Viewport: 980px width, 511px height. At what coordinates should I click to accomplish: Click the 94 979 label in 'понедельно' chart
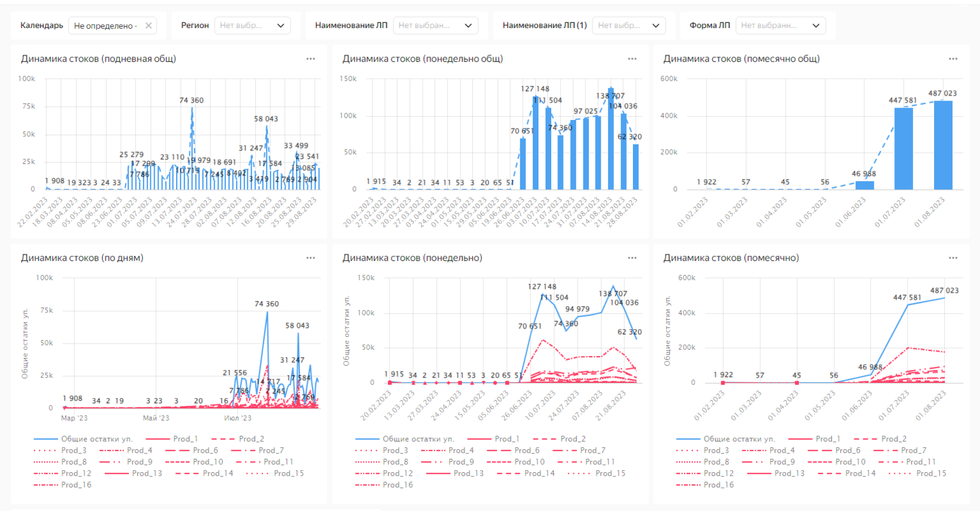[577, 309]
